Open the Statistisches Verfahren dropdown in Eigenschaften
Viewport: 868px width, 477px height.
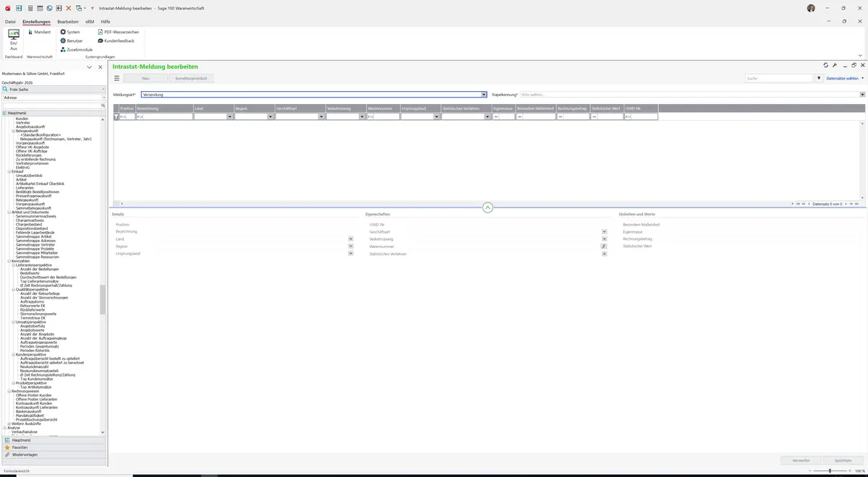tap(604, 254)
